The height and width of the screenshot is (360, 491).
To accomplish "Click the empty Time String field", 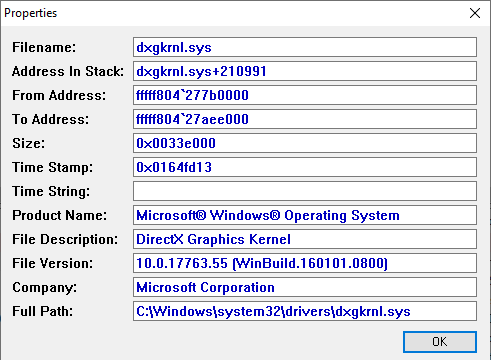I will point(305,191).
